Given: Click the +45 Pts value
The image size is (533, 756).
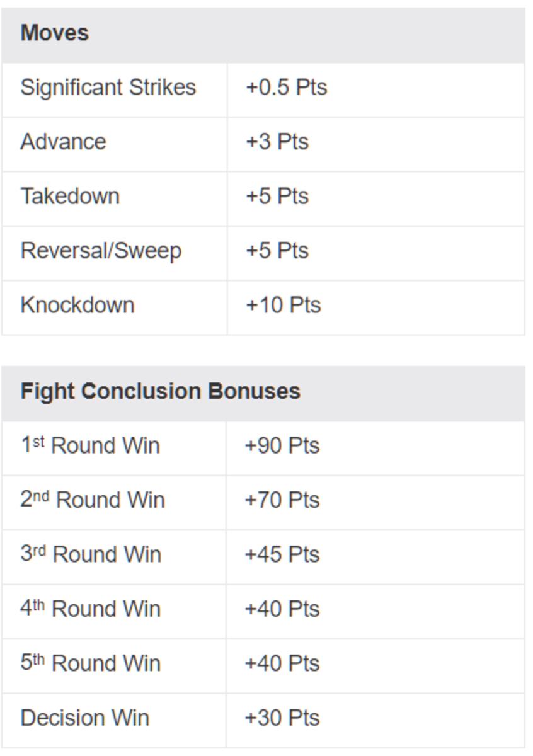Looking at the screenshot, I should pos(282,554).
